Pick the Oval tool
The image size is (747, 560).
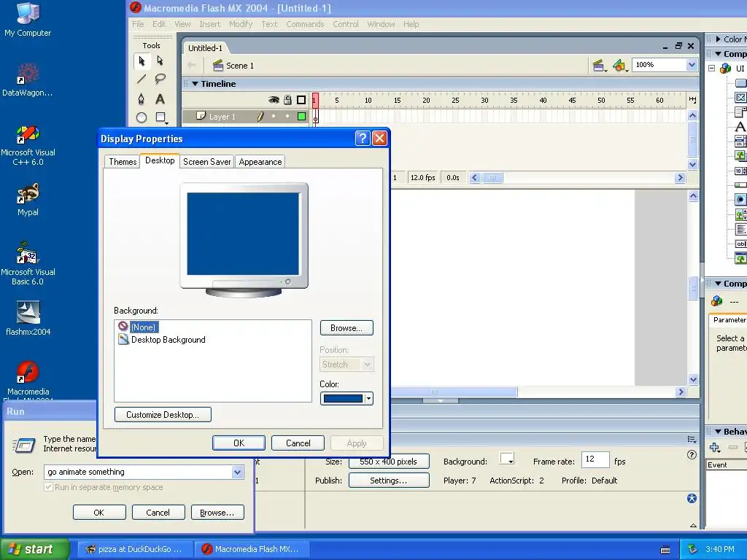click(142, 117)
